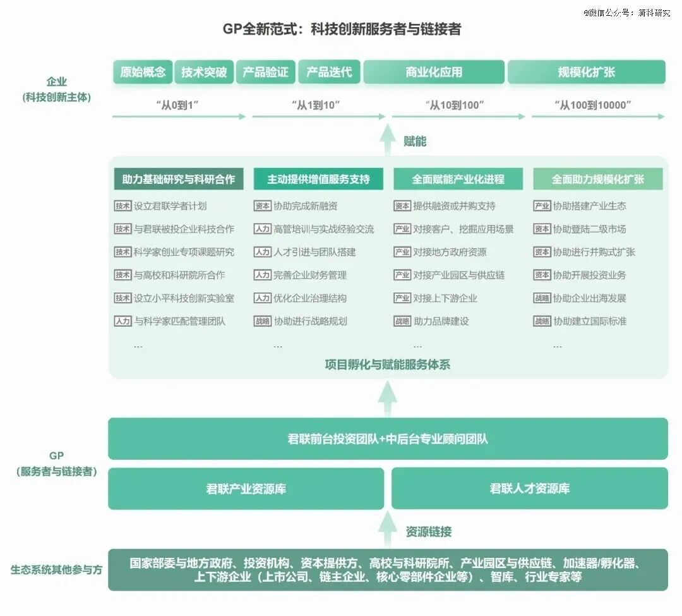The height and width of the screenshot is (616, 682).
Task: Click the text 优化企业治理结构
Action: pyautogui.click(x=309, y=298)
